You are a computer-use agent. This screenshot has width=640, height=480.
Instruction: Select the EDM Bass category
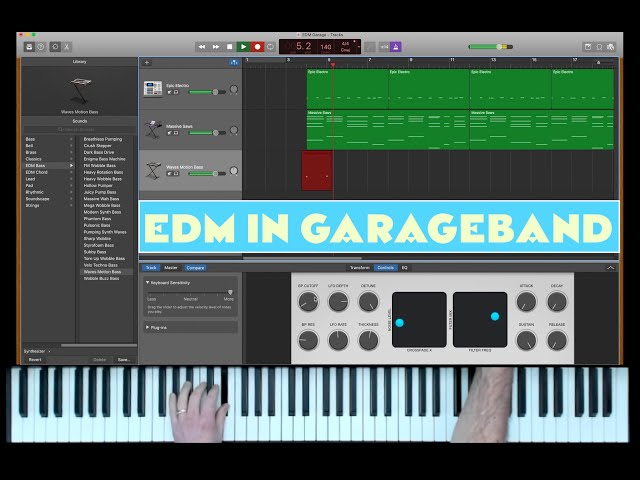point(49,166)
